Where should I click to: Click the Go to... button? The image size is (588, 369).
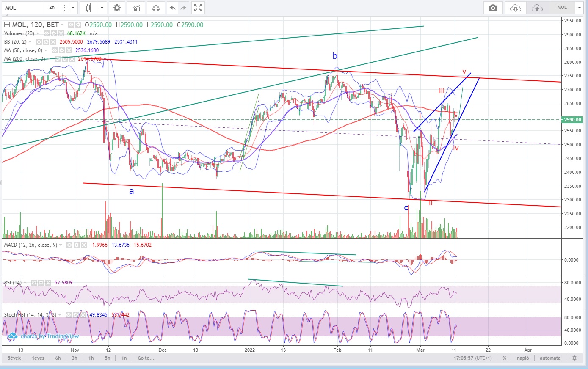146,358
